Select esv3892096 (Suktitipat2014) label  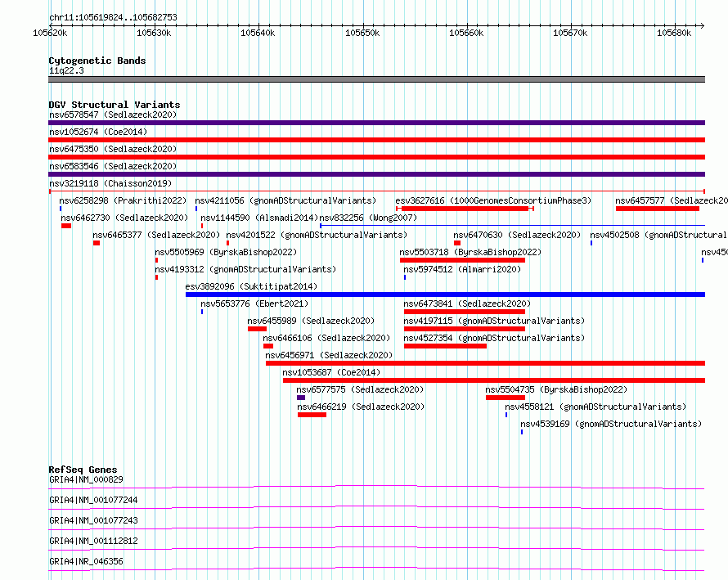coord(251,286)
